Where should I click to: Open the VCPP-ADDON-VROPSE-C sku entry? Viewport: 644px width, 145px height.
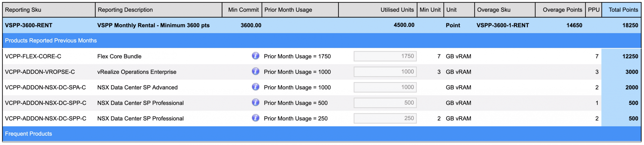pyautogui.click(x=40, y=72)
